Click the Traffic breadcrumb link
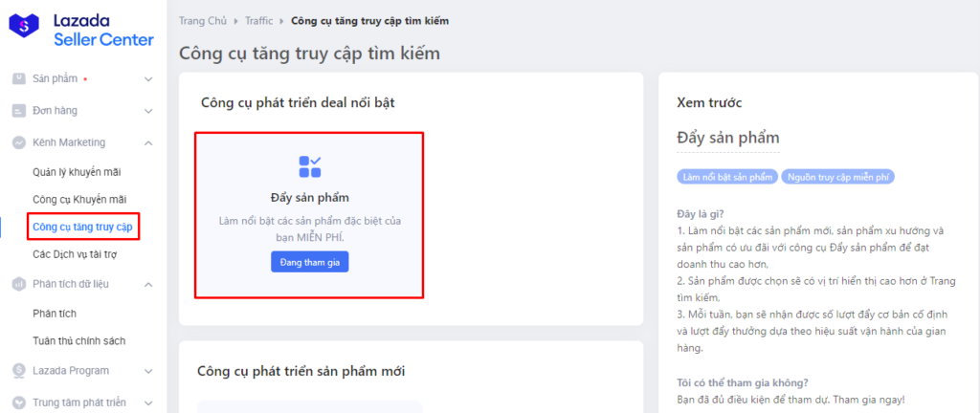 click(x=258, y=21)
